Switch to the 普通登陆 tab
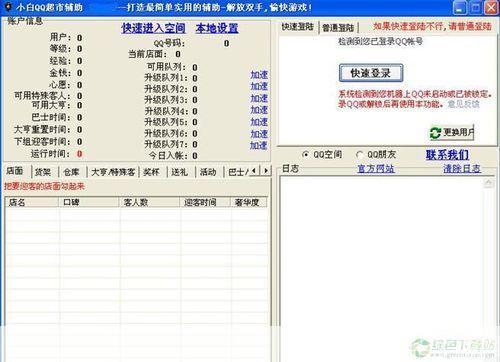Screen dimensions: 500x362 coord(337,28)
